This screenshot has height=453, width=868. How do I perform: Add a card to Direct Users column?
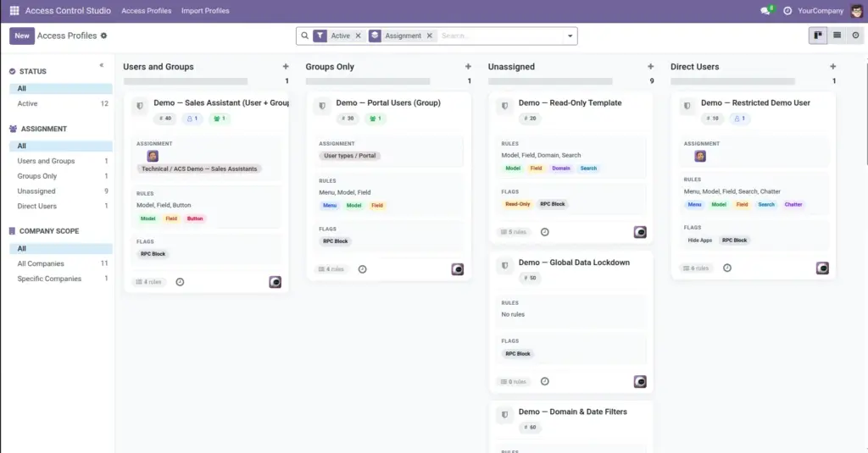click(833, 66)
